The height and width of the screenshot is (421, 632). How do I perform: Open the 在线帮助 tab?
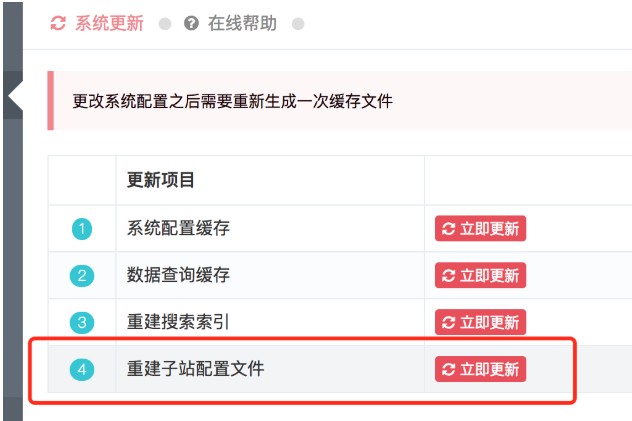click(x=242, y=23)
